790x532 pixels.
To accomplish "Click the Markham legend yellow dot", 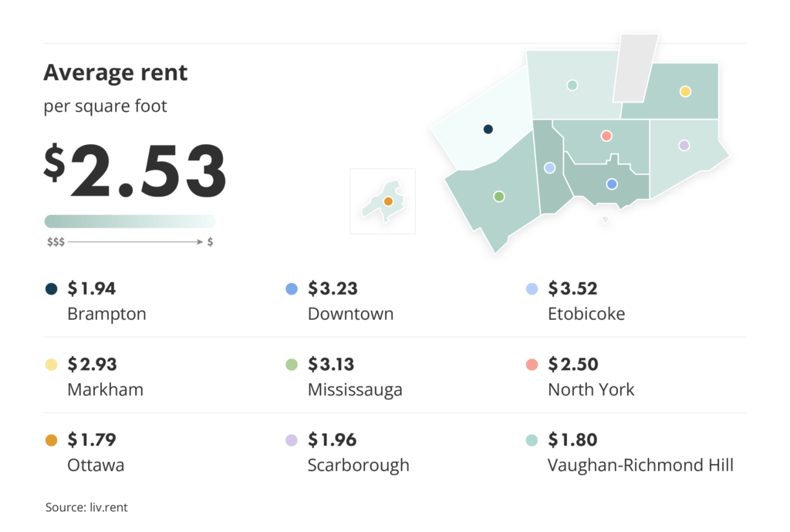I will click(52, 365).
